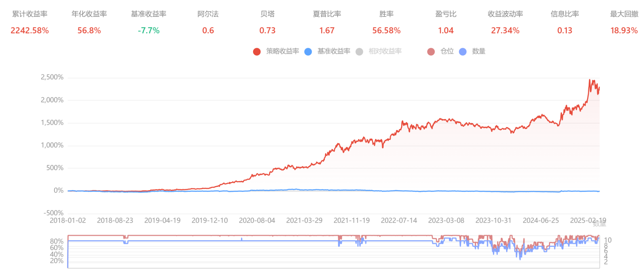Click the 2020-08-04 date on x-axis
Image resolution: width=644 pixels, height=274 pixels.
(x=257, y=221)
